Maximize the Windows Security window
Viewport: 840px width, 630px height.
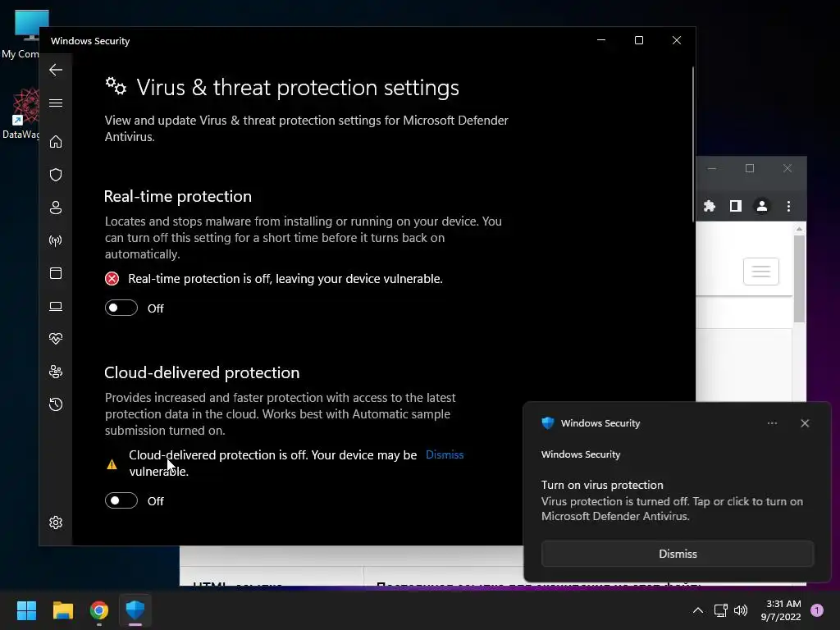638,41
